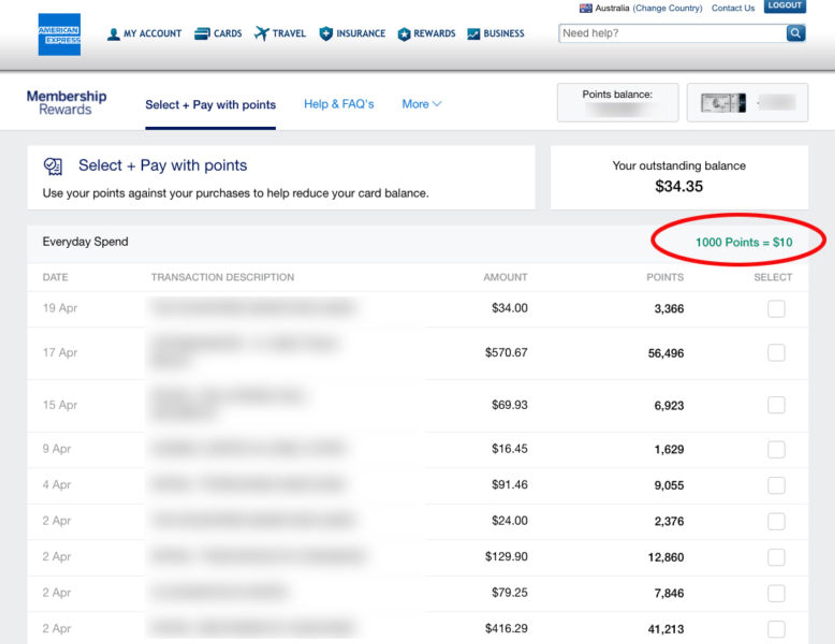The height and width of the screenshot is (644, 835).
Task: Check the $69.93 transaction on 15 Apr
Action: [776, 405]
